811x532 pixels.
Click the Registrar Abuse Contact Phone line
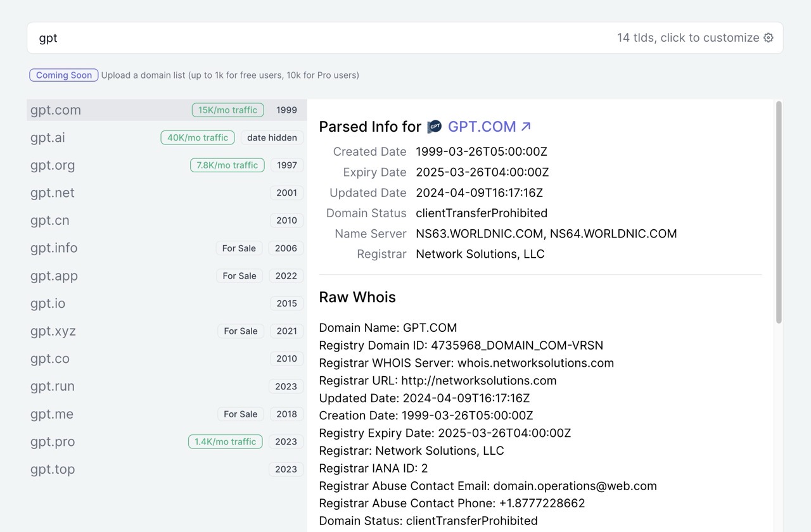452,503
